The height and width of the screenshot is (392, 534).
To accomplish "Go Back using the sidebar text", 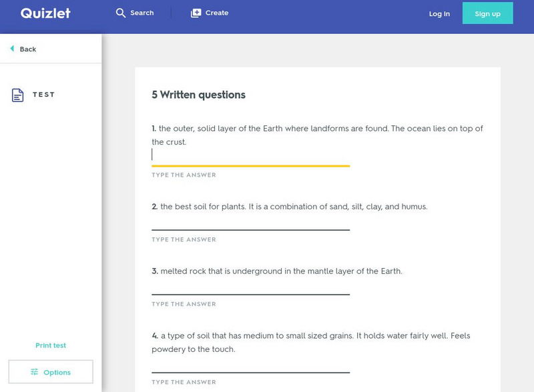I will point(28,49).
